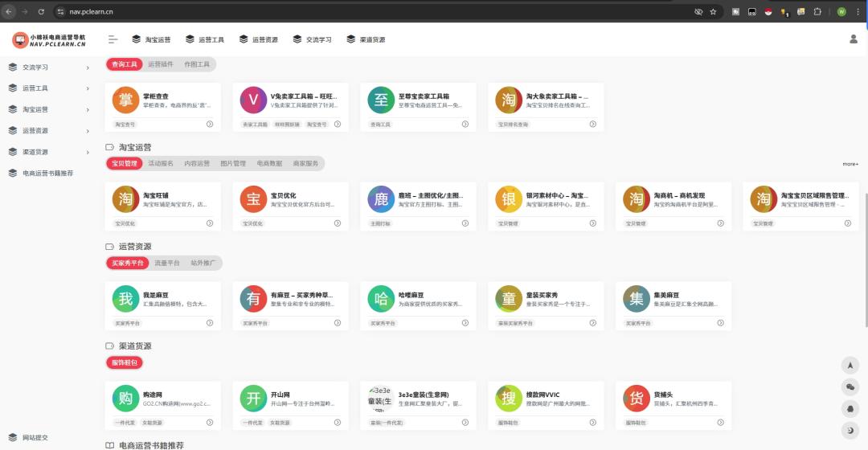Open the 哈喽麻豆 card icon
Viewport: 868px width, 450px height.
coord(381,299)
